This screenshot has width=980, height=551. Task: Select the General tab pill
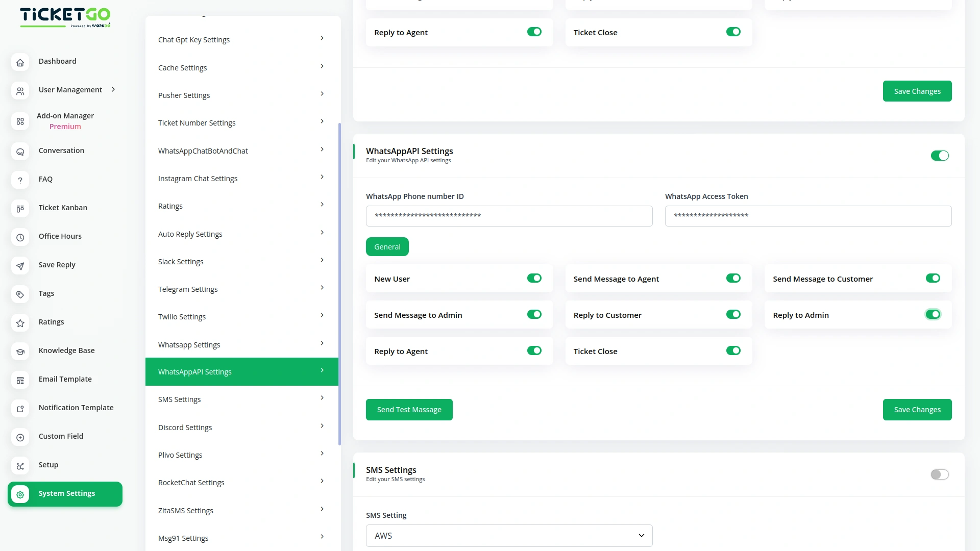coord(387,246)
